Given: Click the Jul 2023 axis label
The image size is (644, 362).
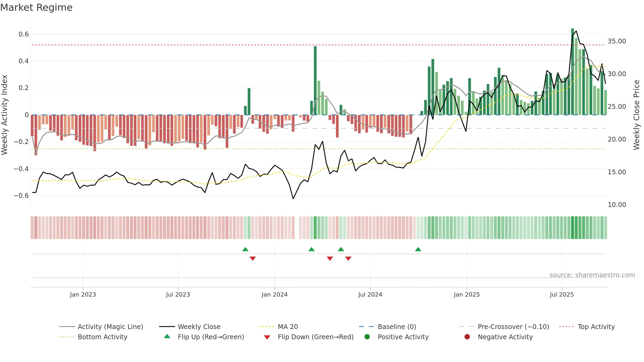Looking at the screenshot, I should (178, 294).
